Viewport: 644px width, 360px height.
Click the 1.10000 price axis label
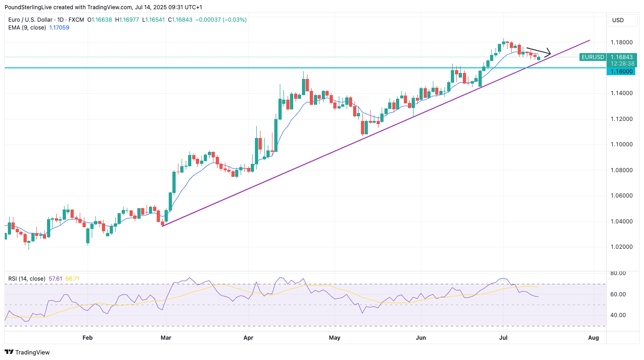tap(621, 144)
